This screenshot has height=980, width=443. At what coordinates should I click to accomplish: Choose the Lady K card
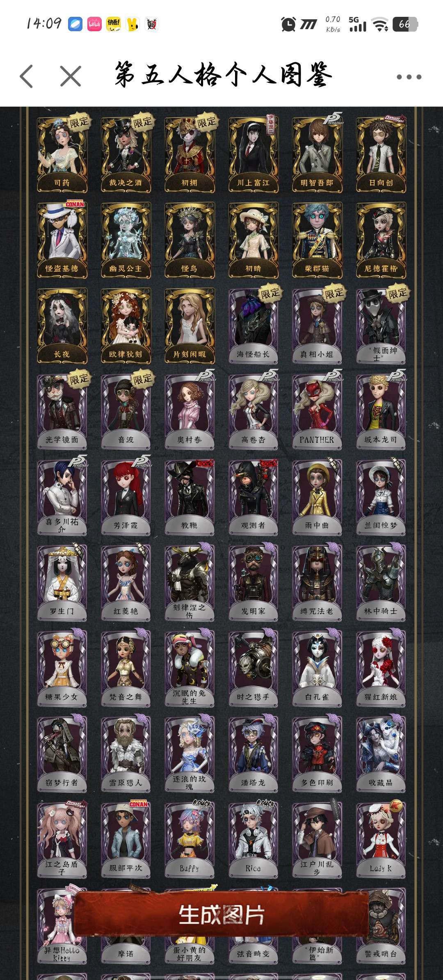coord(381,840)
